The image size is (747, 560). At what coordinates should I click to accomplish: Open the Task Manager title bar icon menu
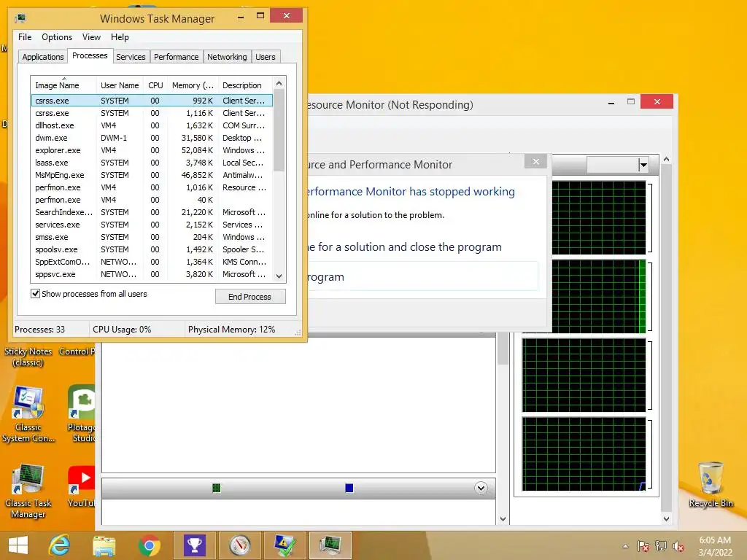coord(20,18)
